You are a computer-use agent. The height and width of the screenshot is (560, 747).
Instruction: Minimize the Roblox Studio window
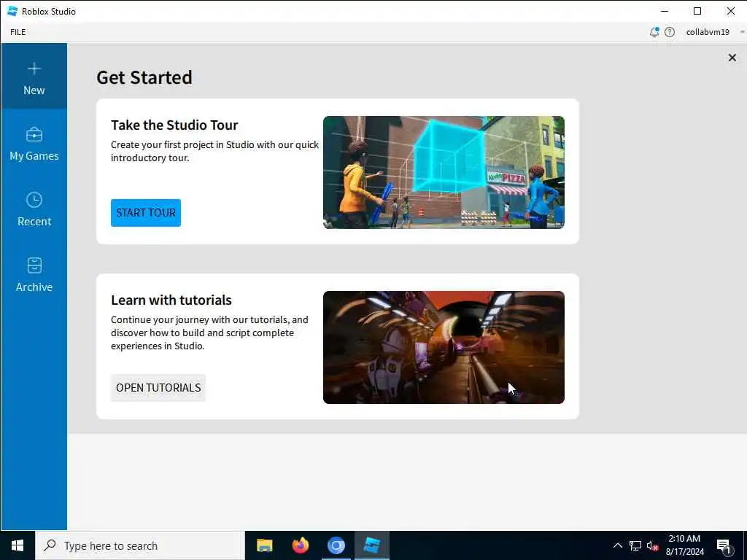665,11
